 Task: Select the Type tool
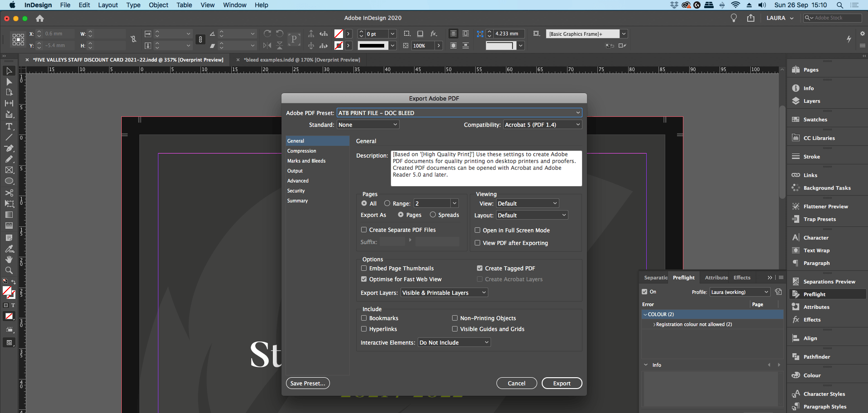tap(9, 126)
